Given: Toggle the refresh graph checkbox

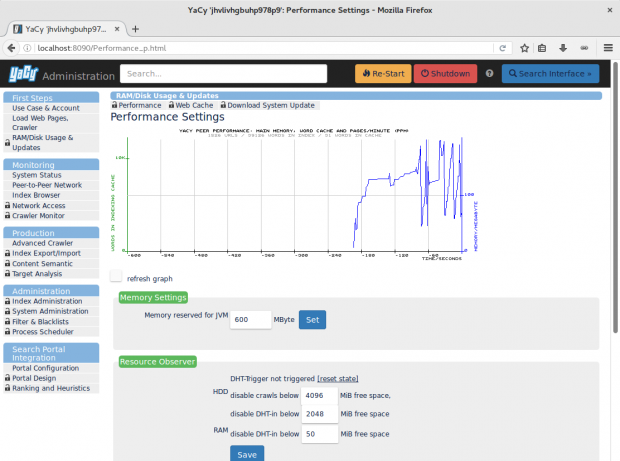Looking at the screenshot, I should tap(116, 277).
